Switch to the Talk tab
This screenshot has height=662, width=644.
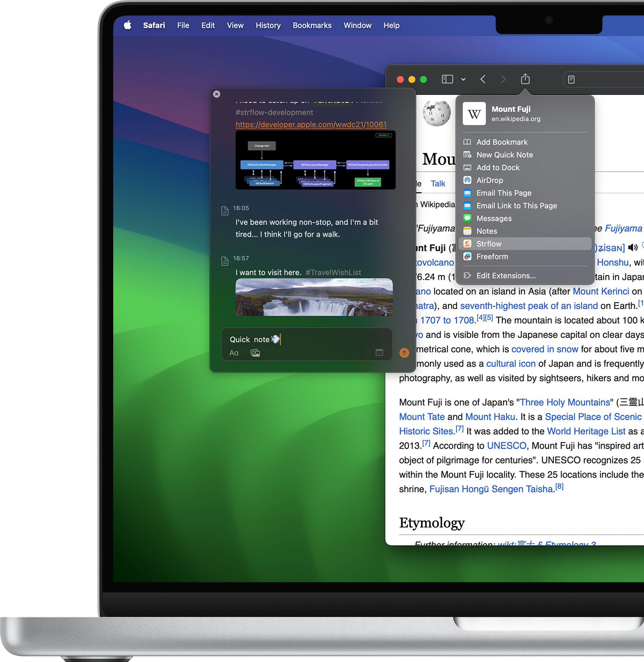(438, 184)
